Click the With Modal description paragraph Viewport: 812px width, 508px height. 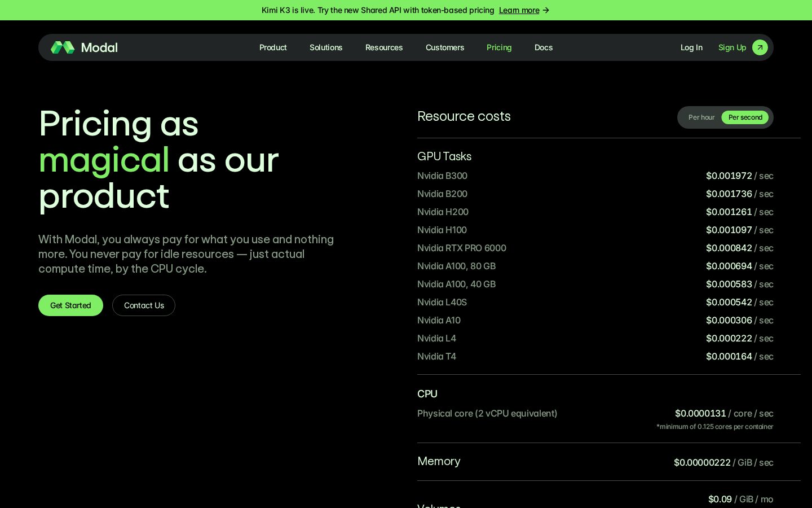pyautogui.click(x=186, y=254)
